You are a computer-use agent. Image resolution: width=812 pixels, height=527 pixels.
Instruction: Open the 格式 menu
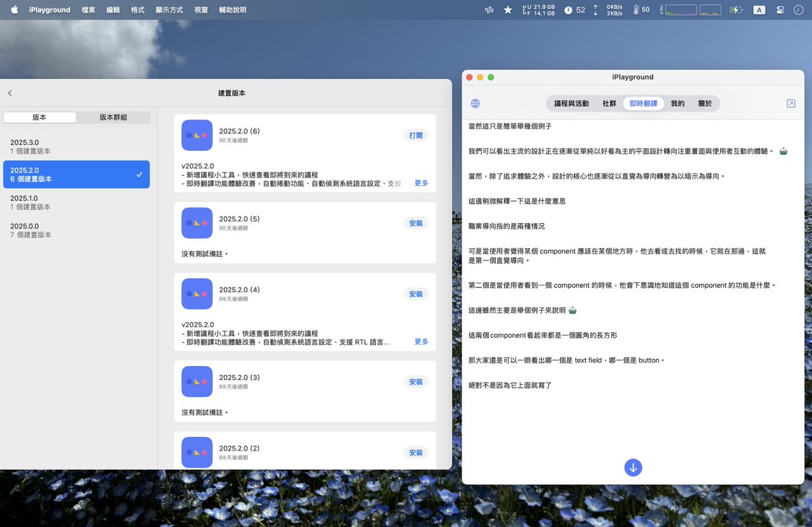(x=138, y=10)
